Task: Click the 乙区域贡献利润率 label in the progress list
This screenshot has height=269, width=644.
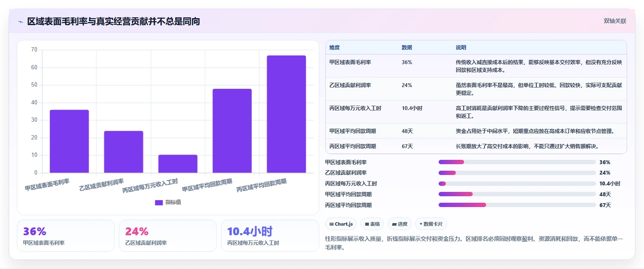Action: tap(346, 173)
